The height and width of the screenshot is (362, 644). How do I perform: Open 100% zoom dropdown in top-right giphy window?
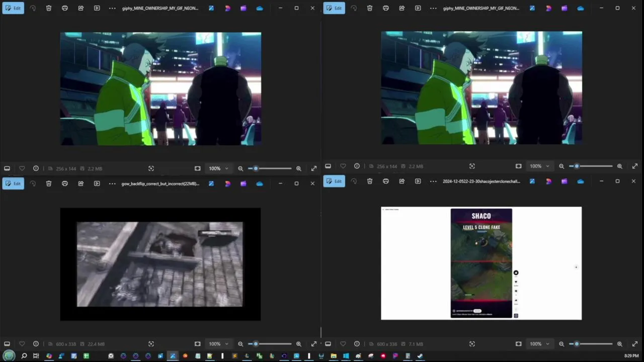point(539,166)
